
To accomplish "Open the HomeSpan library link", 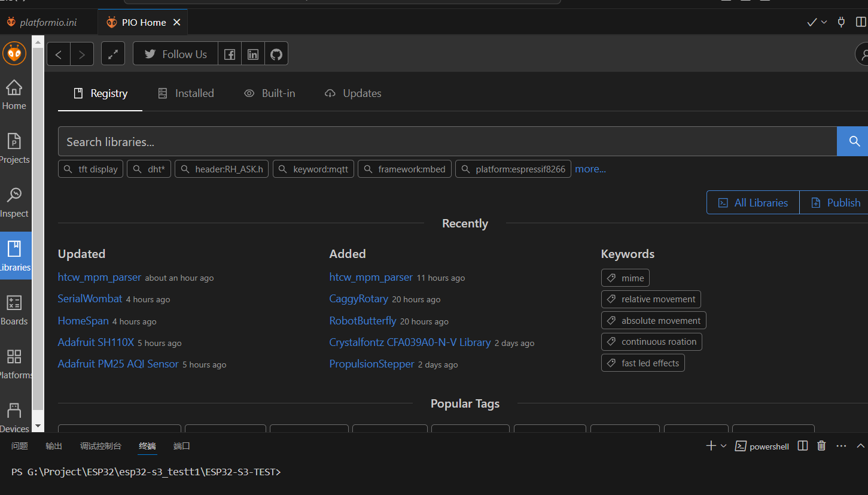I will [83, 321].
